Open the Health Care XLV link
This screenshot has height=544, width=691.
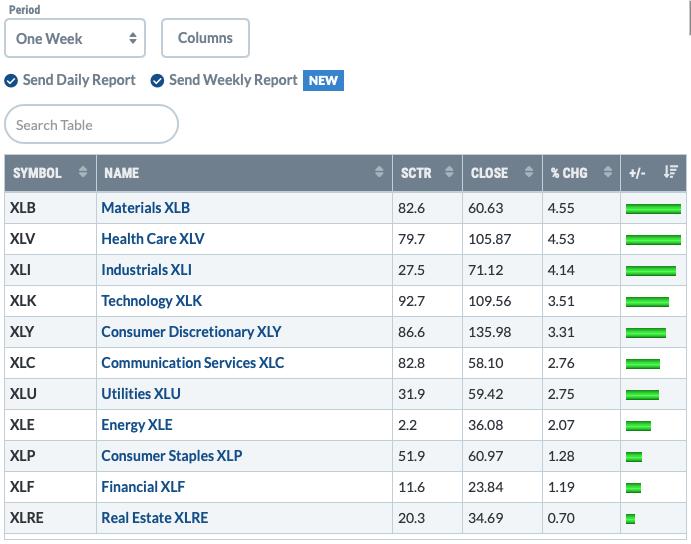coord(153,238)
